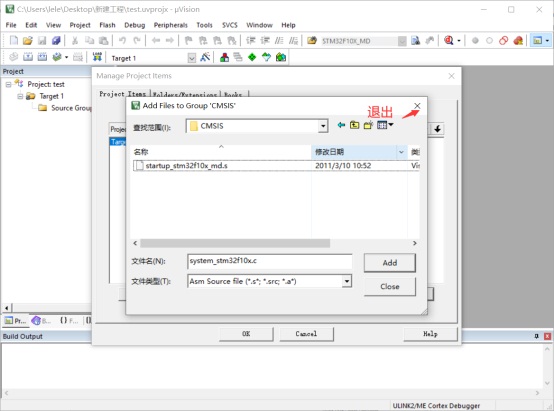
Task: Click the Kill All Breakpoints icon
Action: coord(518,41)
